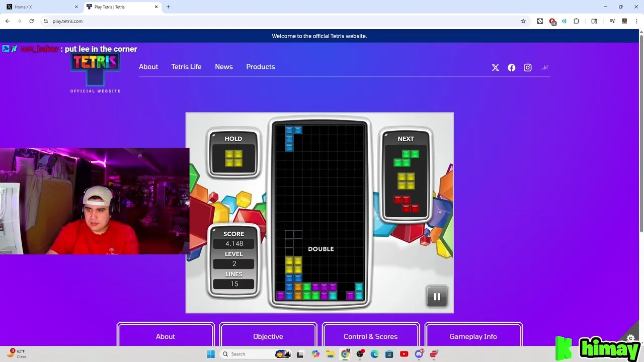The width and height of the screenshot is (644, 362).
Task: Open the Chrome profile avatar
Action: (624, 21)
